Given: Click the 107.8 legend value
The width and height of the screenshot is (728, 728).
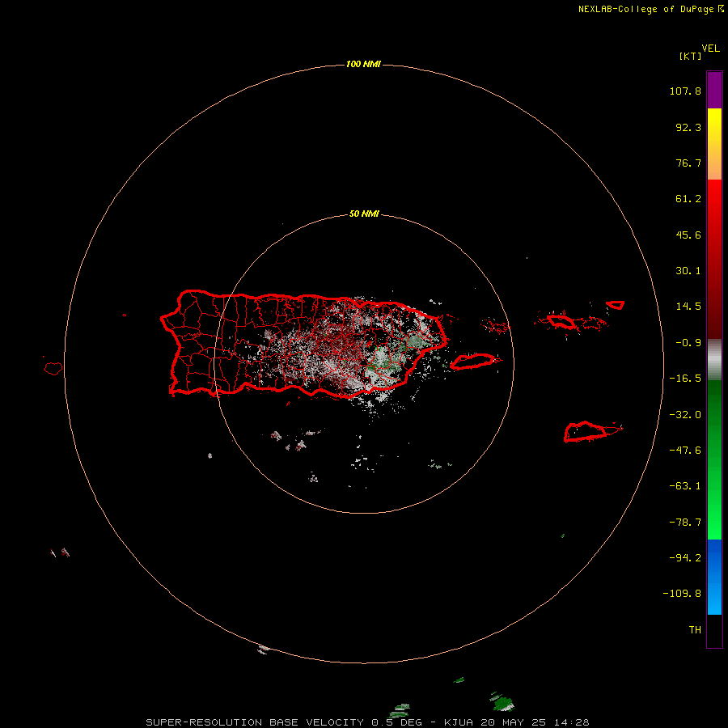Looking at the screenshot, I should coord(685,91).
